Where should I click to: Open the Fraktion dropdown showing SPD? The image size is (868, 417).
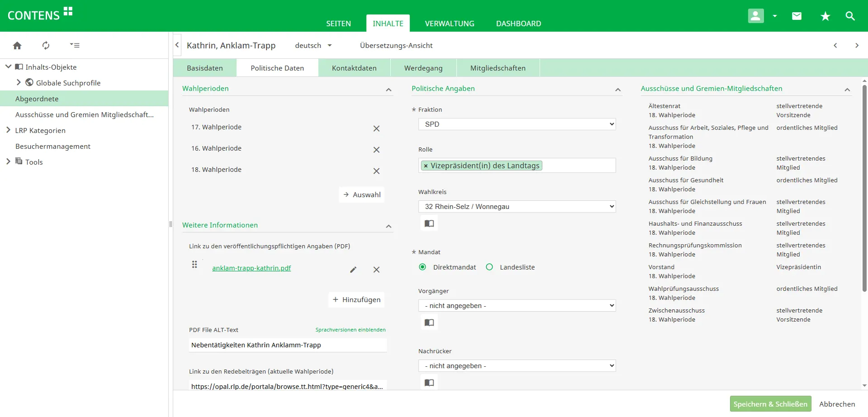(517, 124)
